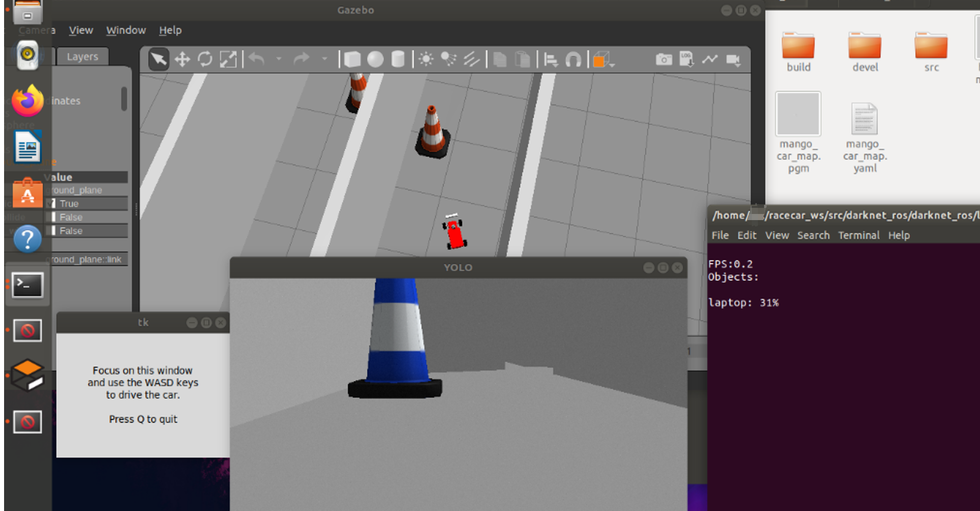Select the mango_car_map.yaml file
The image size is (980, 511).
click(x=865, y=138)
